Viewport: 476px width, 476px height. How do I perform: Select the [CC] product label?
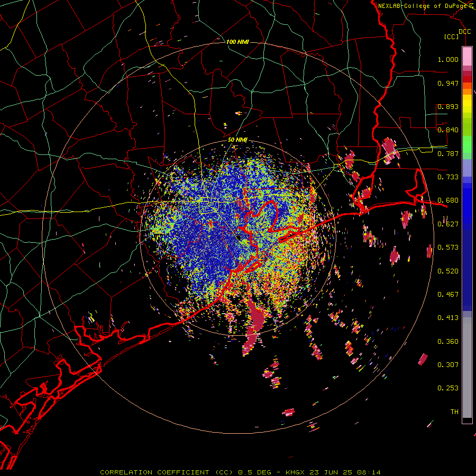tap(452, 36)
